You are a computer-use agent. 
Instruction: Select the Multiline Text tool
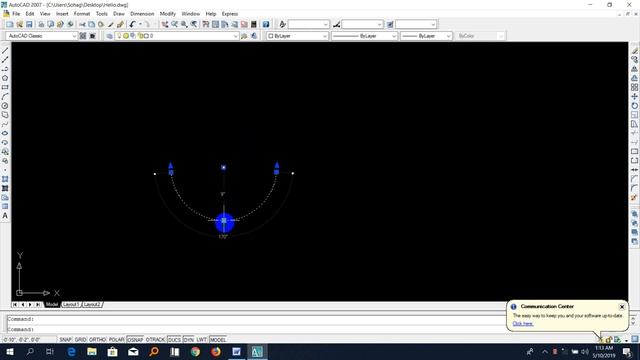(x=5, y=216)
